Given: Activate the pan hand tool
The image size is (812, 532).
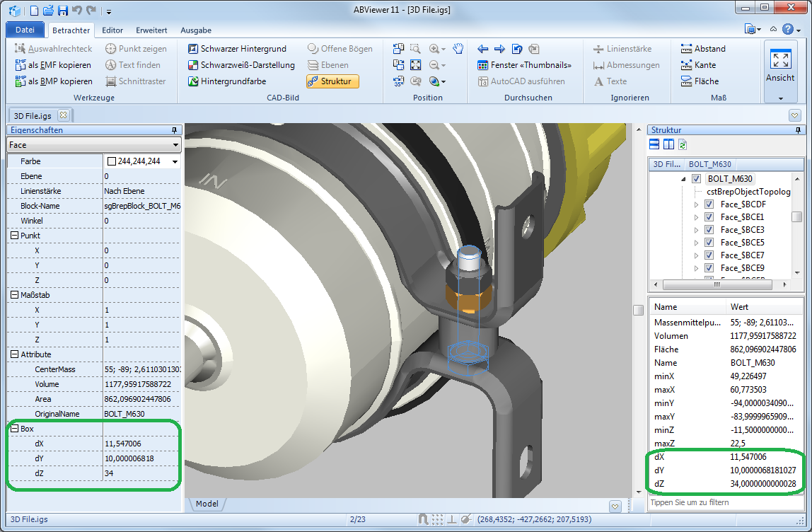Looking at the screenshot, I should tap(458, 48).
